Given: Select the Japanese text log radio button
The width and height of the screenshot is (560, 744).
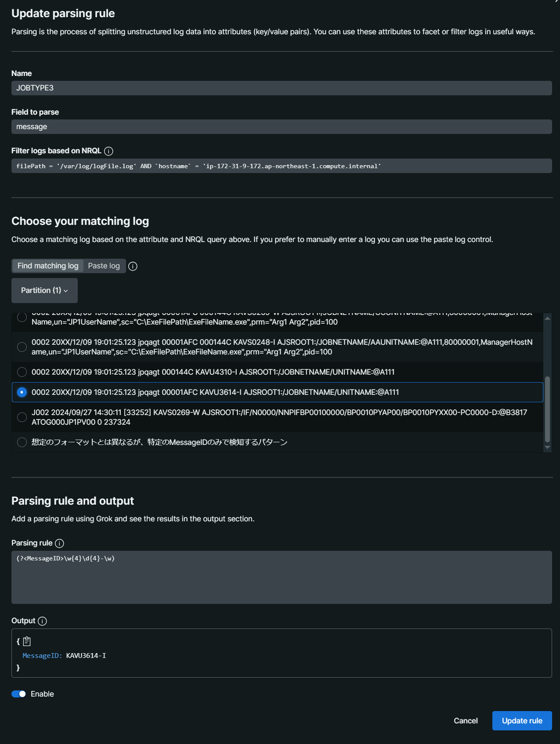Looking at the screenshot, I should [x=22, y=442].
